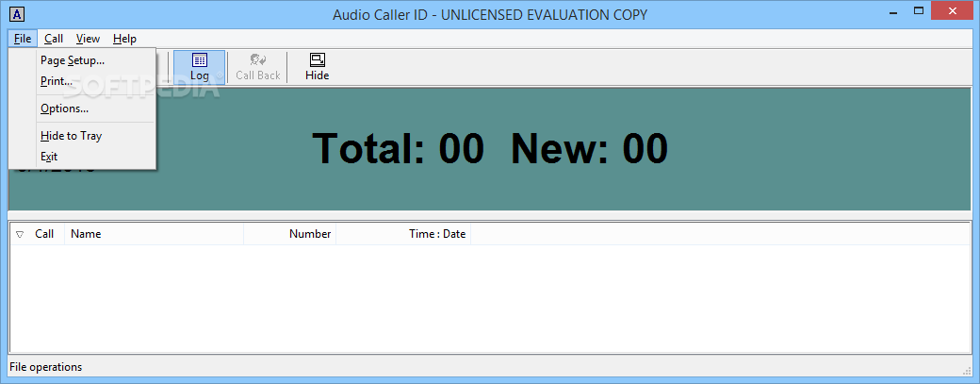Open the Call menu
This screenshot has width=980, height=384.
(54, 39)
